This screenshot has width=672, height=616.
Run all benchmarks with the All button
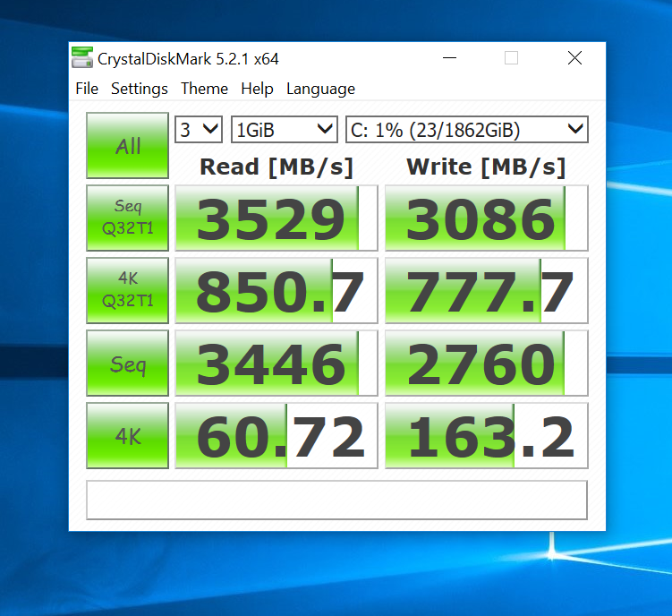[127, 145]
